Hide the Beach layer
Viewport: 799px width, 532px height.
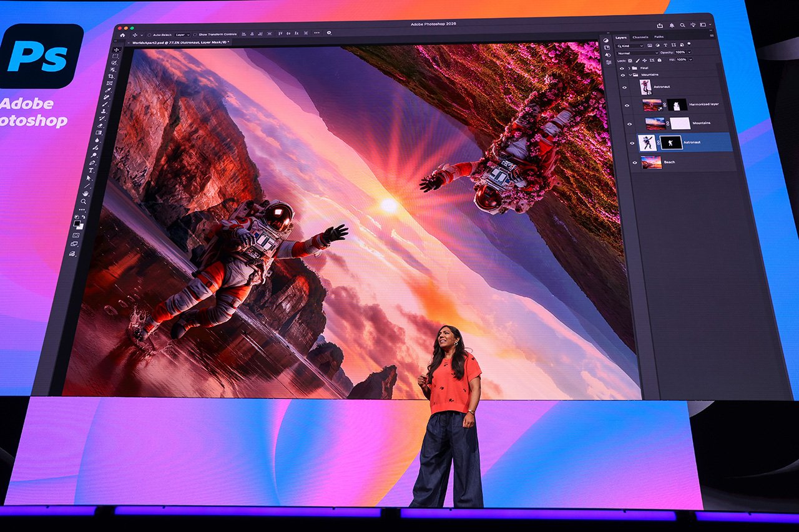[635, 162]
